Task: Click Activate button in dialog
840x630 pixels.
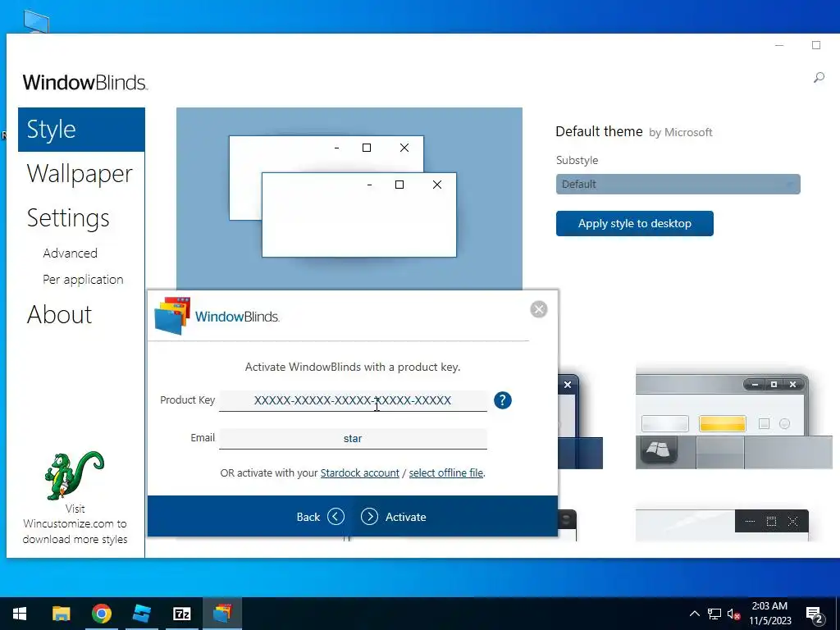Action: point(394,517)
